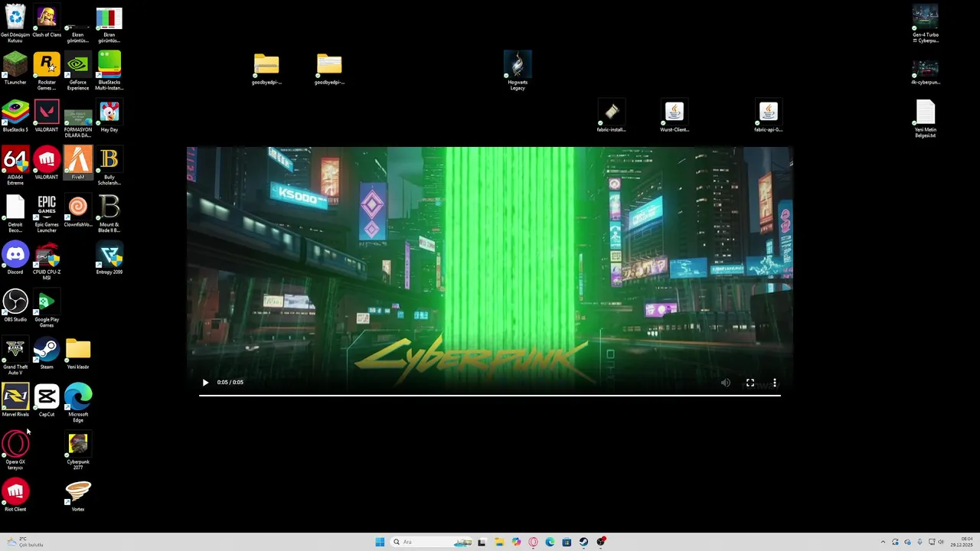Enter fullscreen in the video player
Screen dimensions: 980x551
[750, 383]
